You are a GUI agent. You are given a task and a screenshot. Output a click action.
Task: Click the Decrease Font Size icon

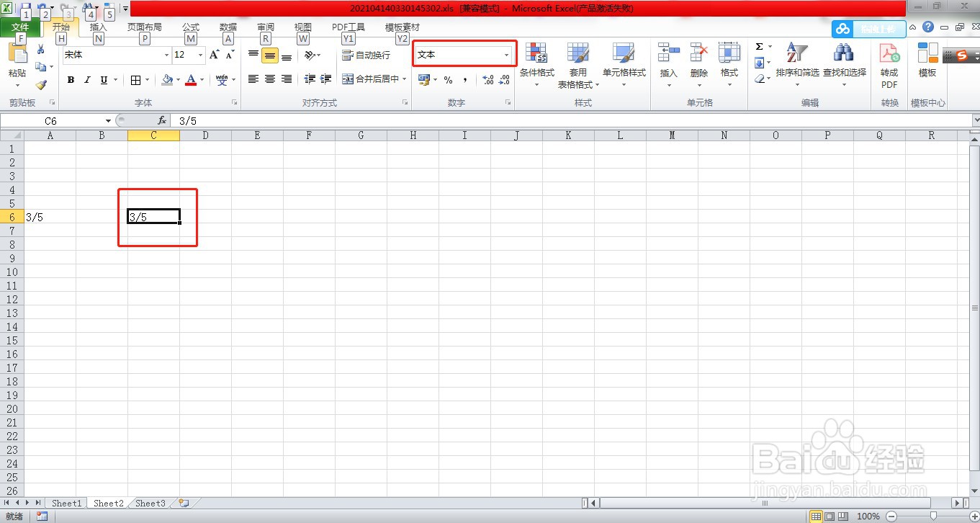coord(230,55)
